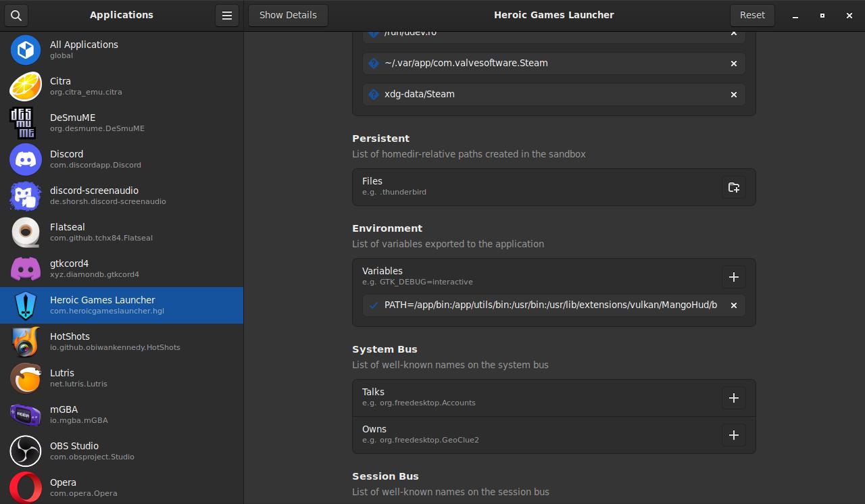Add a System Bus Talks name
This screenshot has height=504, width=865.
[734, 398]
